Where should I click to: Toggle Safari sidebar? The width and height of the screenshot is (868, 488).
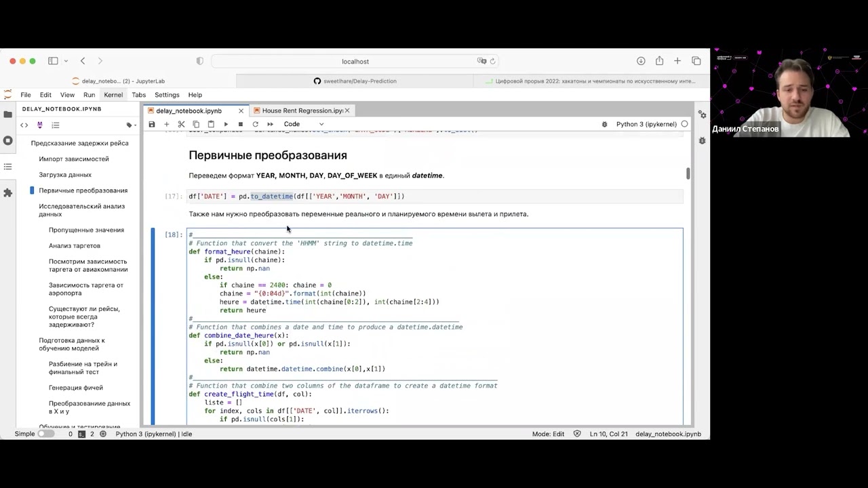coord(53,61)
